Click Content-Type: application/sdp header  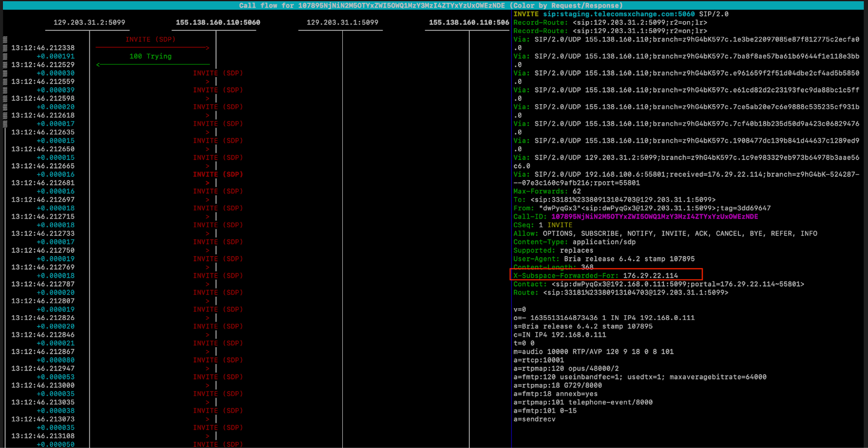click(x=575, y=242)
